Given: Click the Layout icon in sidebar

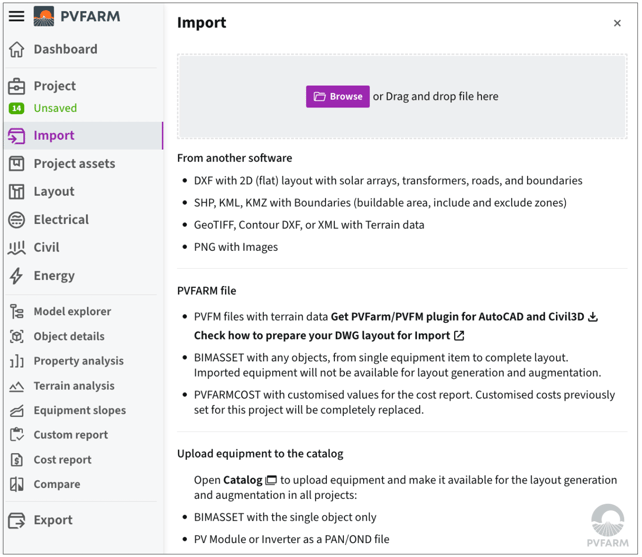Looking at the screenshot, I should (16, 192).
